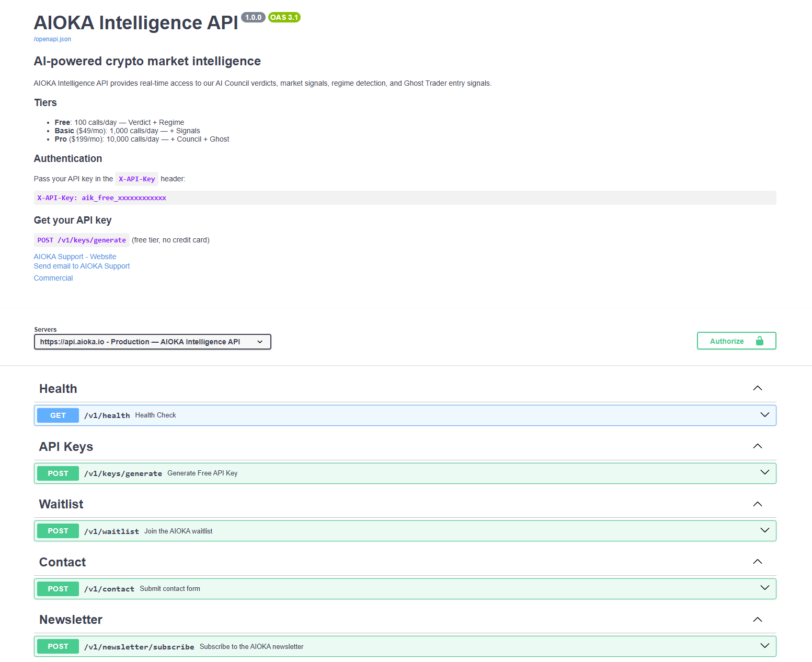Viewport: 812px width, 662px height.
Task: Click the POST badge for /v1/newsletter/subscribe
Action: coord(58,646)
